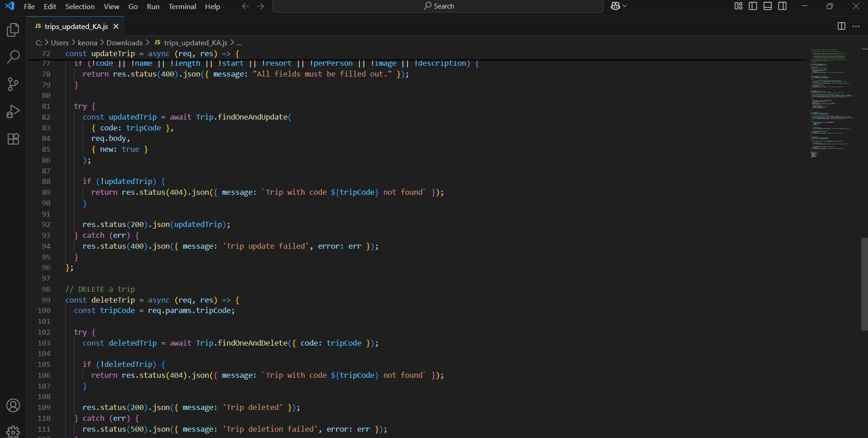Click 'new: true' on line 85
Image resolution: width=868 pixels, height=438 pixels.
(120, 149)
